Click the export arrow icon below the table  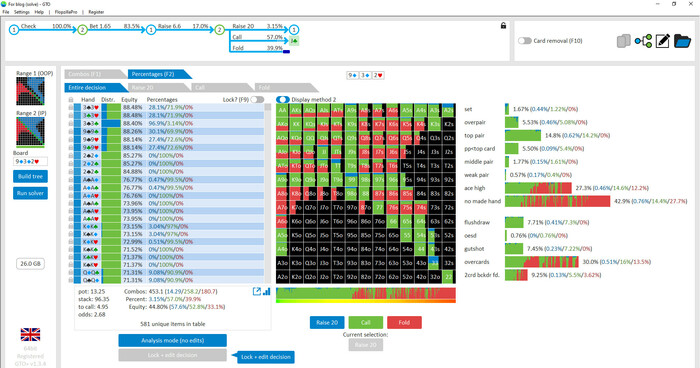coord(257,291)
